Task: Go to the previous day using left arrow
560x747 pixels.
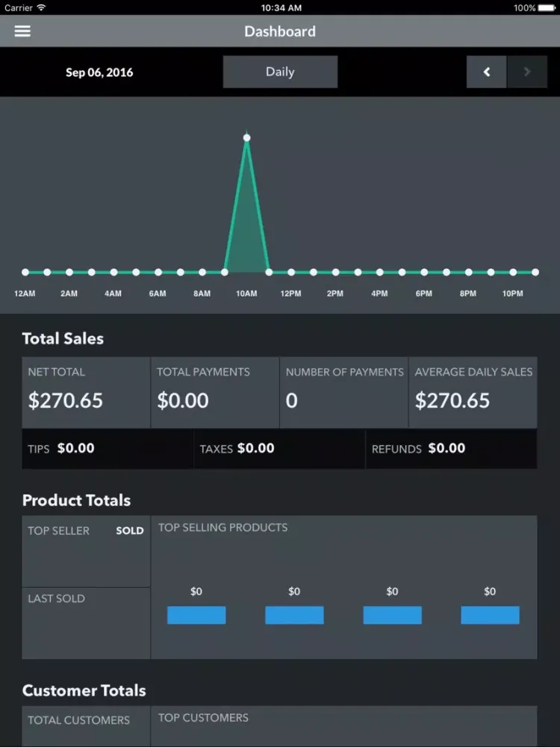Action: (x=486, y=72)
